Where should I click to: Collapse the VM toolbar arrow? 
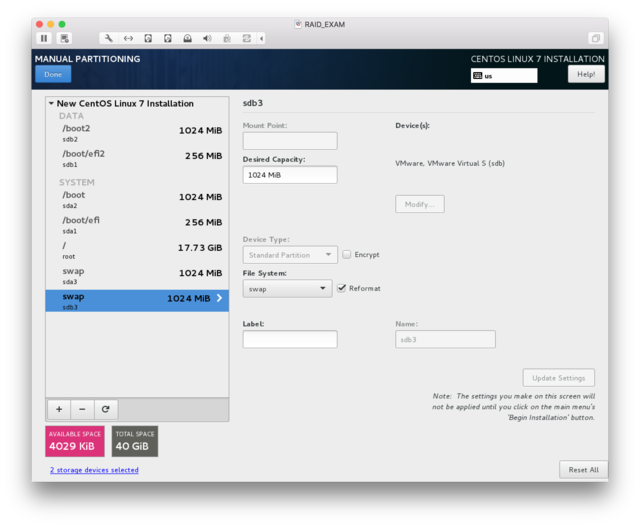coord(262,38)
